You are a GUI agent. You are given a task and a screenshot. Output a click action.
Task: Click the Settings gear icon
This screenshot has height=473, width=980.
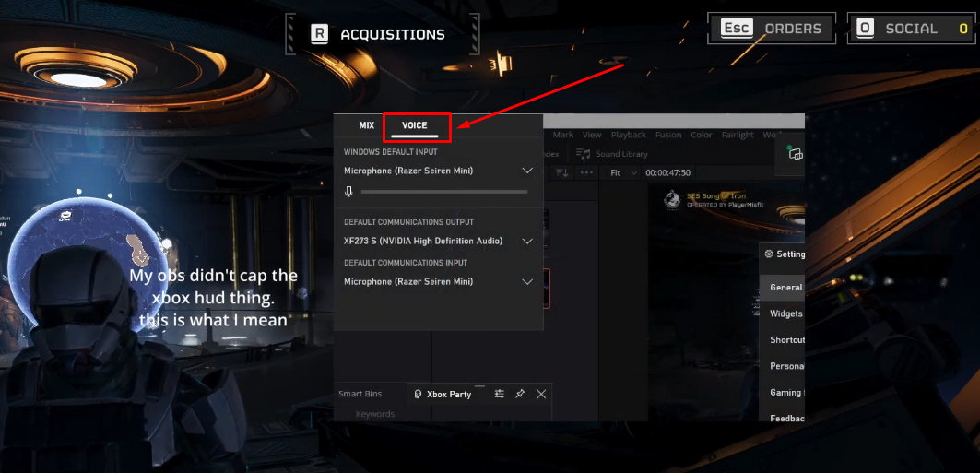[769, 254]
